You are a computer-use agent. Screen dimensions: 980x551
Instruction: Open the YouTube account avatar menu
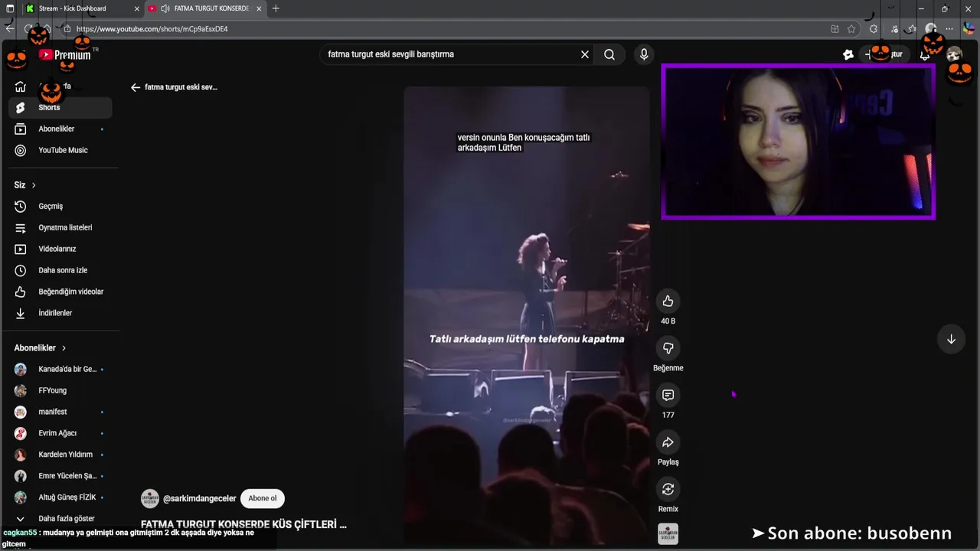click(954, 54)
